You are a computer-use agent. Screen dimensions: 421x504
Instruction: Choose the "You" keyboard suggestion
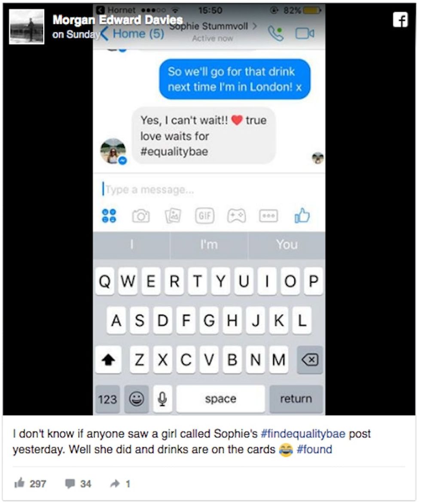tap(287, 244)
